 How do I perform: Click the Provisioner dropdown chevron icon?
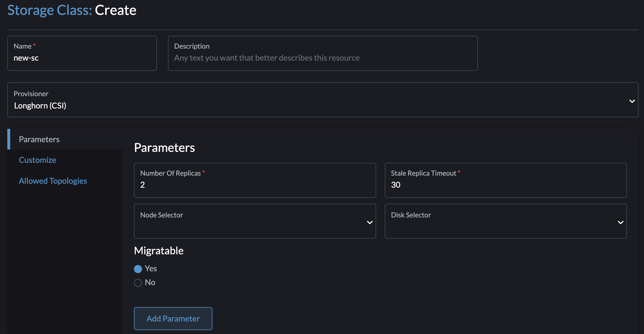point(632,101)
